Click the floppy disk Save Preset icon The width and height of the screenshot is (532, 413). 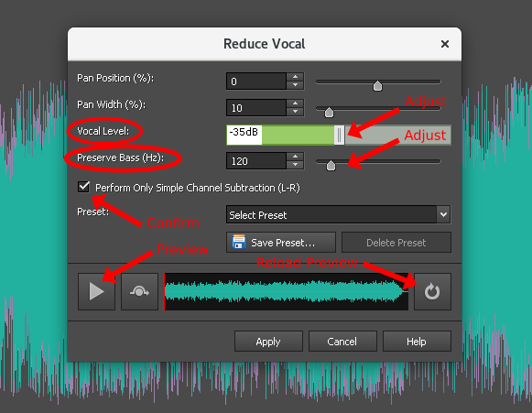click(239, 242)
